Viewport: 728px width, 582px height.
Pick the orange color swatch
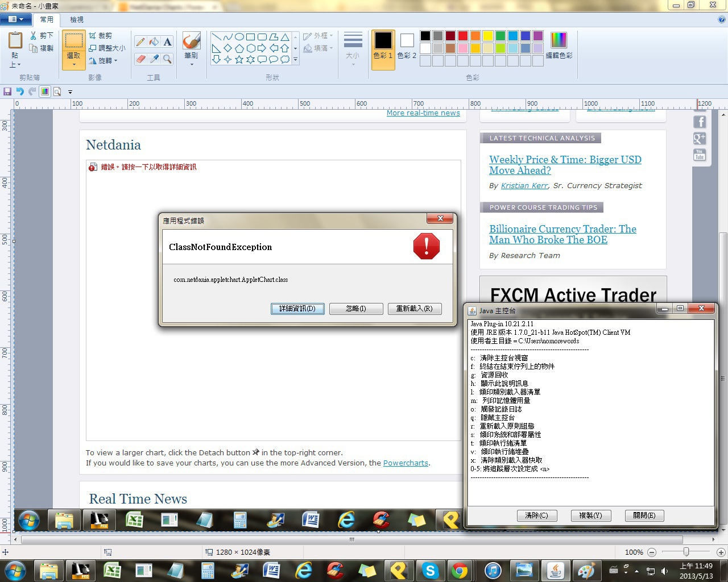click(475, 36)
